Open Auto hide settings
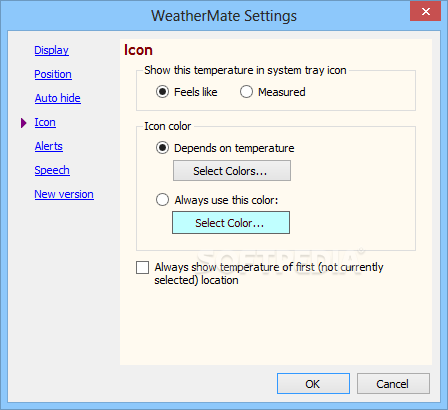Image resolution: width=448 pixels, height=410 pixels. coord(58,98)
